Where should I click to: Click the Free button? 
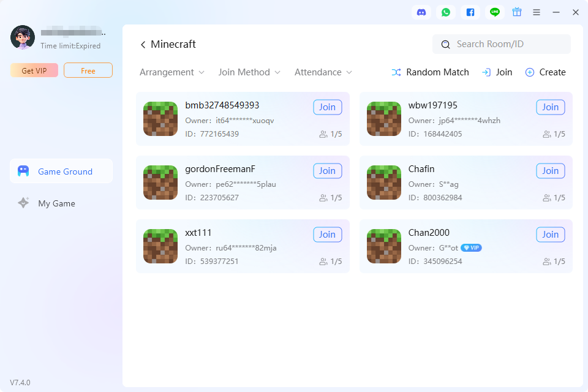click(x=88, y=70)
